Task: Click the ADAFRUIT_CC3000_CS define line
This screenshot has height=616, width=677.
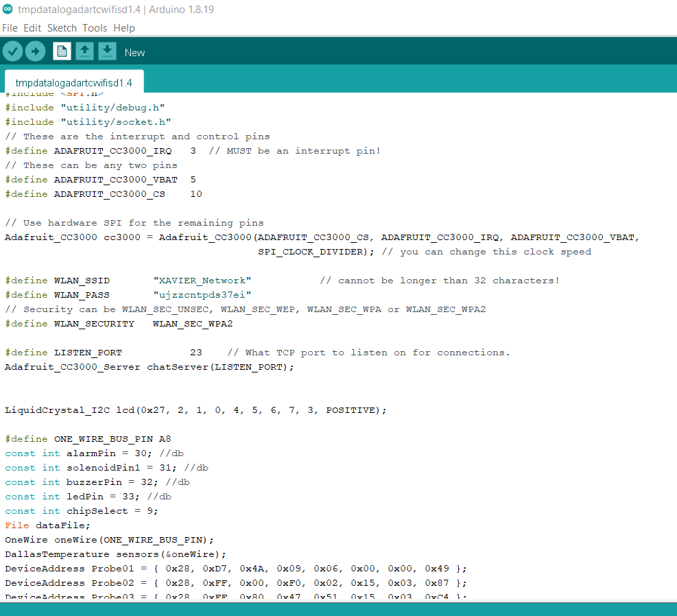Action: pyautogui.click(x=104, y=194)
